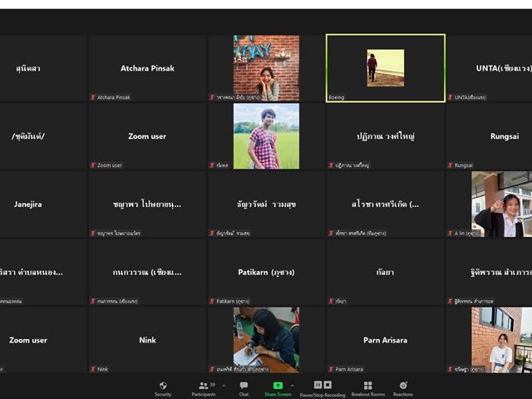This screenshot has width=532, height=399.
Task: Open Breakout Rooms
Action: click(x=368, y=388)
